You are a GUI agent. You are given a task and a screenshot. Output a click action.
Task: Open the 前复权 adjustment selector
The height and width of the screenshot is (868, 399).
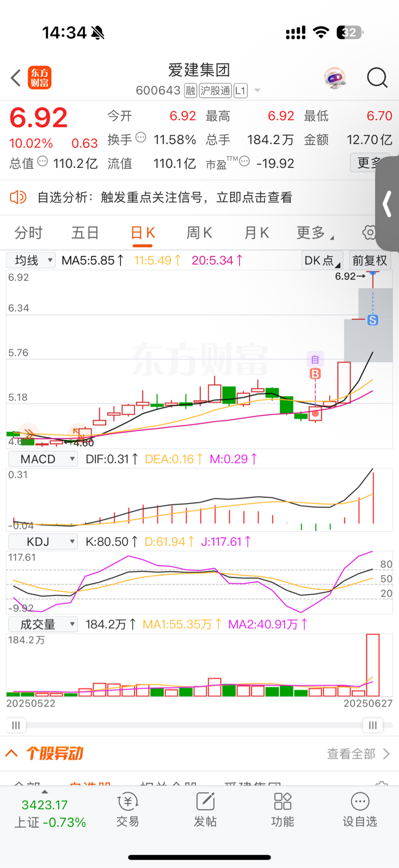370,260
